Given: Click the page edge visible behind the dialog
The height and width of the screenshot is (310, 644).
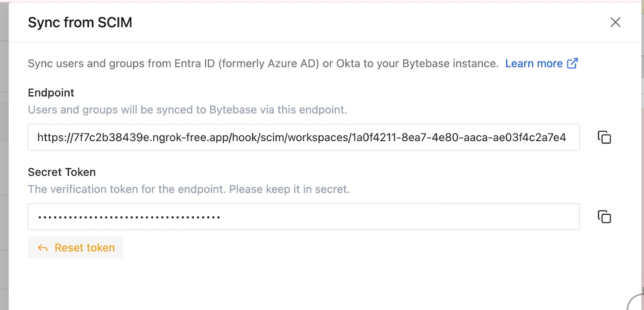Looking at the screenshot, I should [x=4, y=161].
